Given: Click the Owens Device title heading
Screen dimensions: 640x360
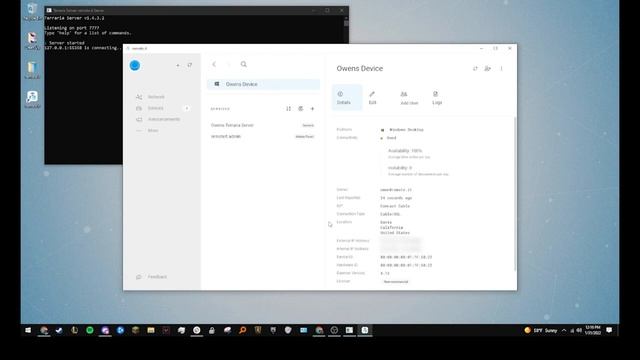Looking at the screenshot, I should pyautogui.click(x=360, y=69).
